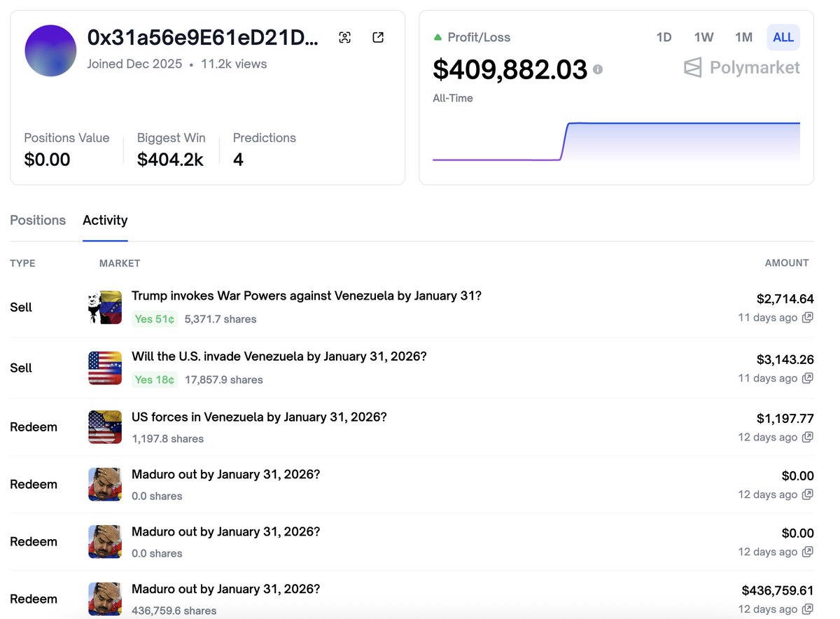Open transaction link icon for $2,714.64 sell
This screenshot has width=840, height=619.
(x=807, y=318)
